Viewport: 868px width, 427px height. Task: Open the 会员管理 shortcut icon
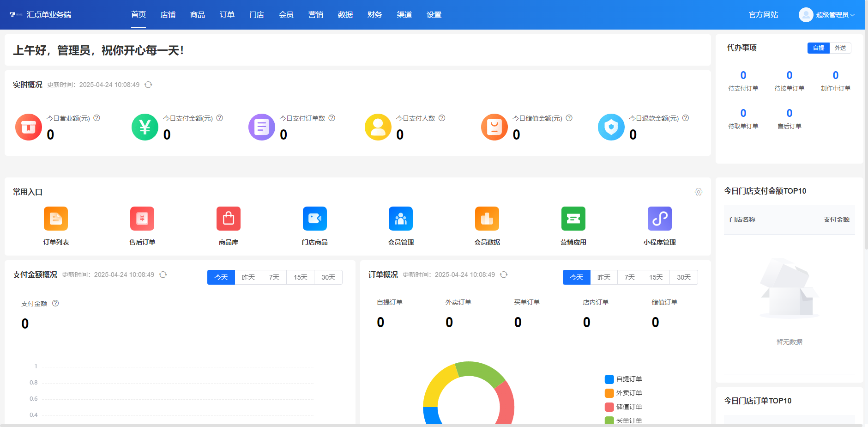click(x=401, y=219)
